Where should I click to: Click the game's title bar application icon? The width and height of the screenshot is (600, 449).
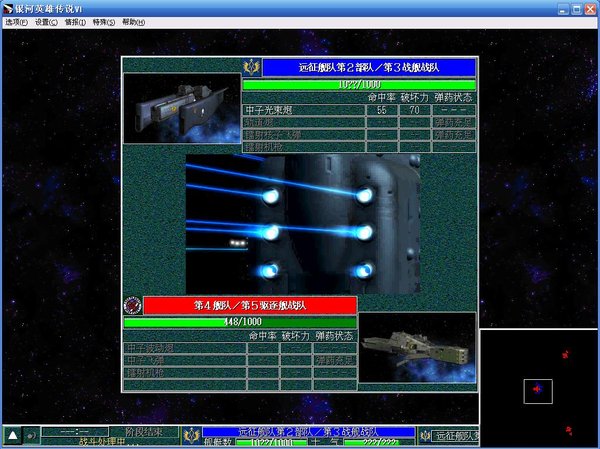(x=8, y=8)
